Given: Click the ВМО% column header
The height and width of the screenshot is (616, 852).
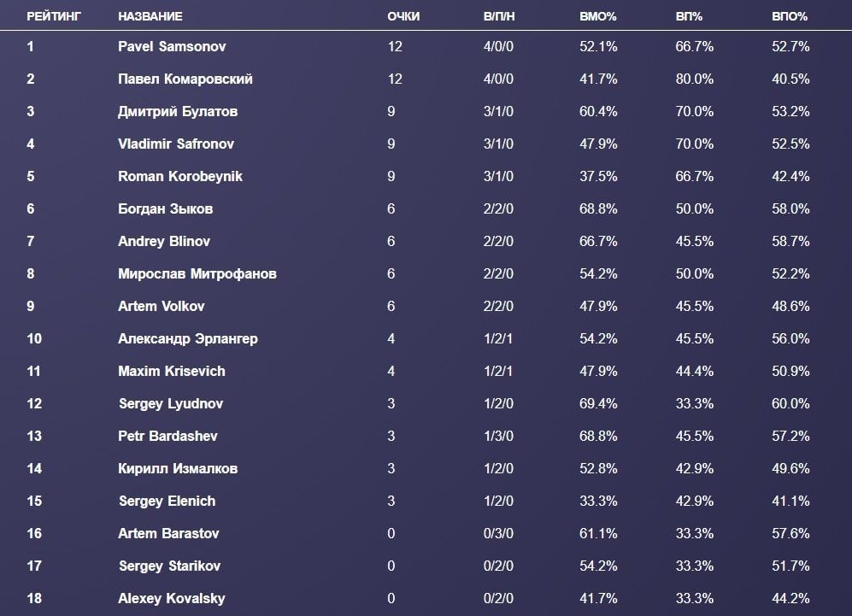Looking at the screenshot, I should pyautogui.click(x=598, y=16).
